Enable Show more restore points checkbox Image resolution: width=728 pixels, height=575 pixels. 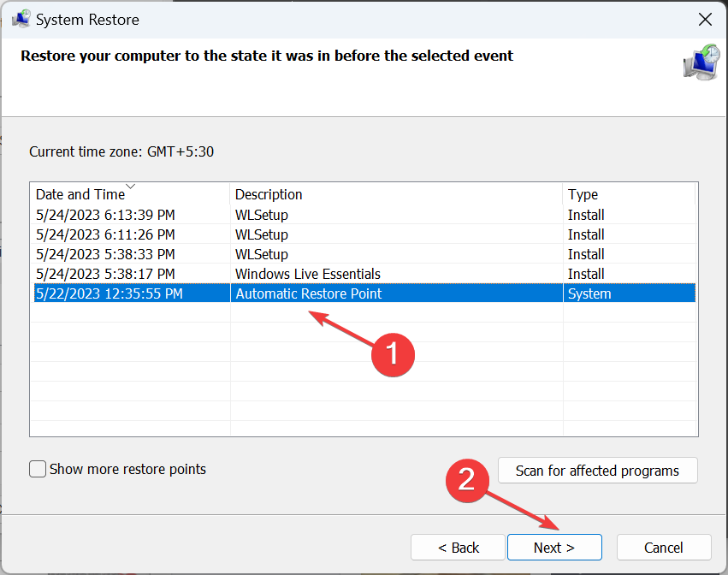(38, 469)
